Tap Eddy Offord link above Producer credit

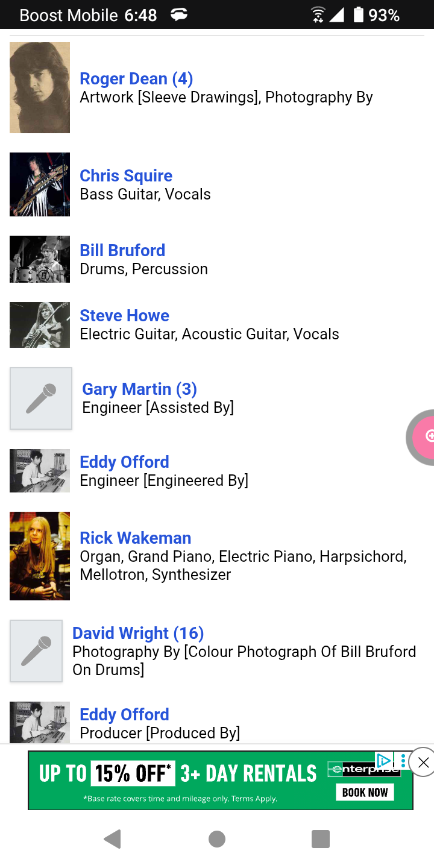coord(124,714)
